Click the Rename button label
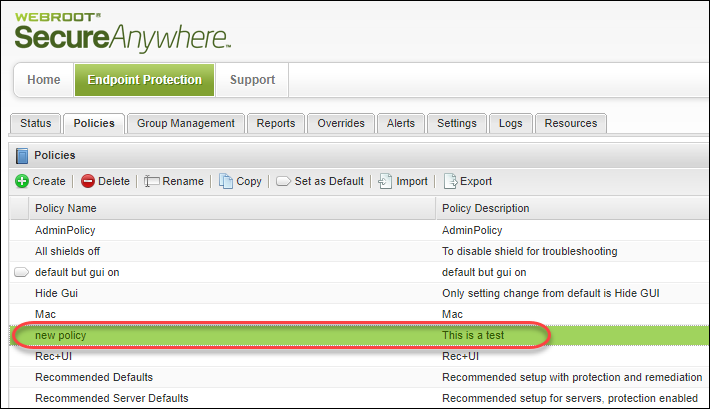The height and width of the screenshot is (409, 710). pyautogui.click(x=183, y=181)
